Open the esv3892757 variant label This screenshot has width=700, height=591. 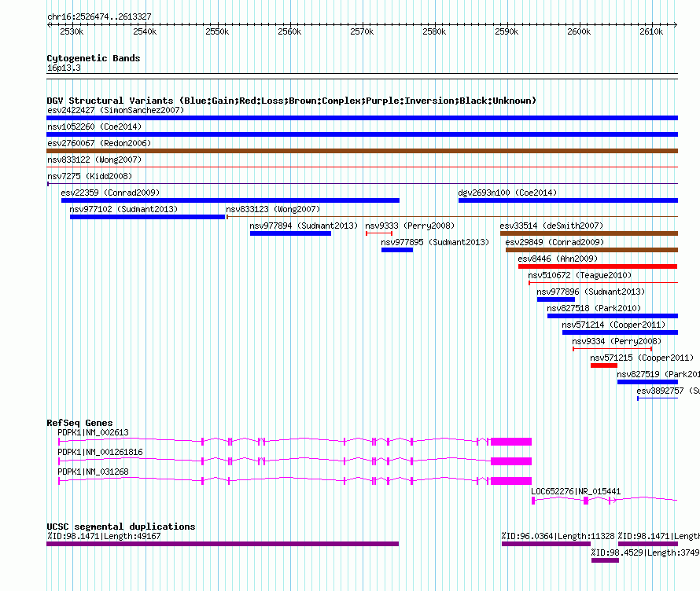pos(668,391)
